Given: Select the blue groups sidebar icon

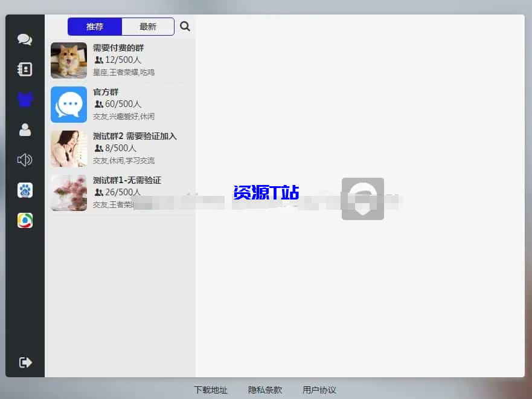Looking at the screenshot, I should pyautogui.click(x=24, y=99).
